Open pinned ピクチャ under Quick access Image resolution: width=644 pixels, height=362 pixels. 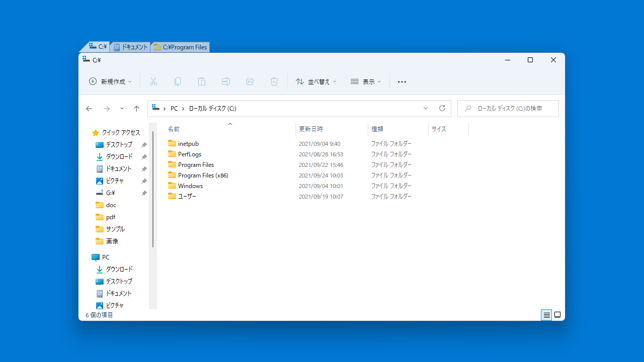coord(115,181)
